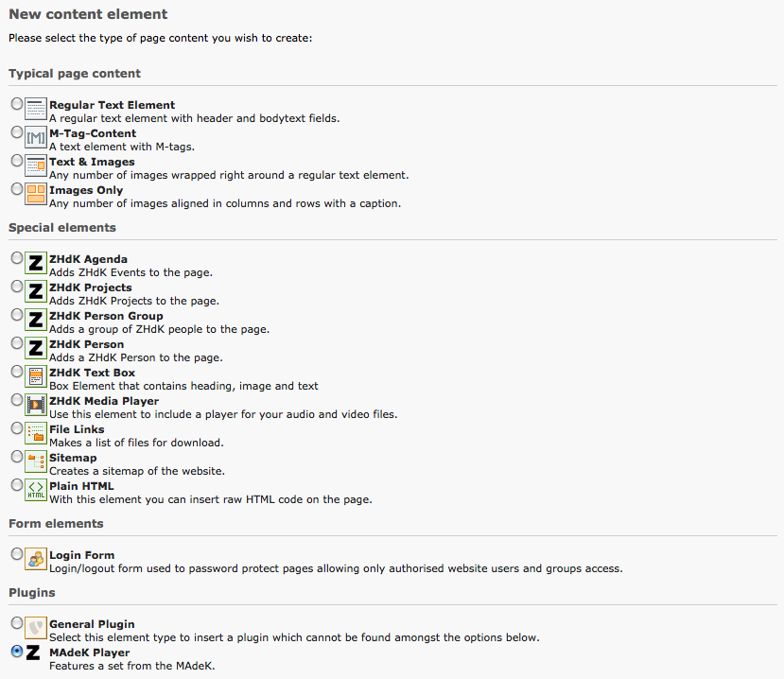Click the Sitemap icon

(36, 461)
